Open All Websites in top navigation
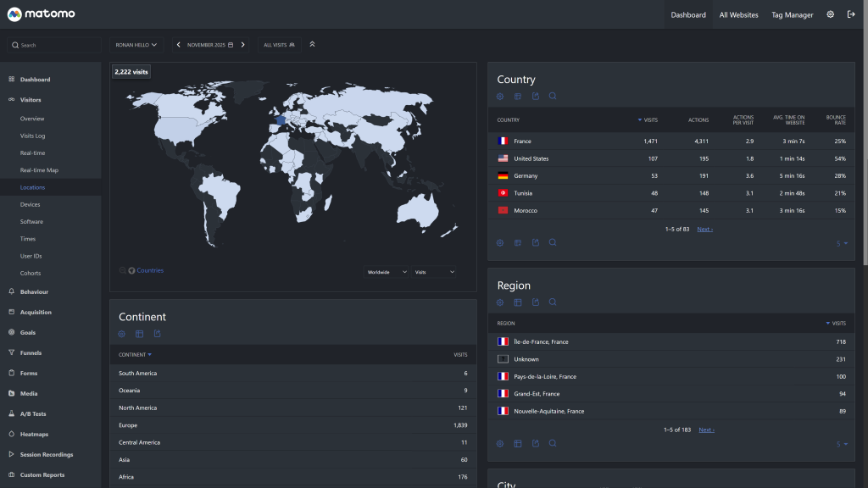868x488 pixels. pyautogui.click(x=738, y=14)
